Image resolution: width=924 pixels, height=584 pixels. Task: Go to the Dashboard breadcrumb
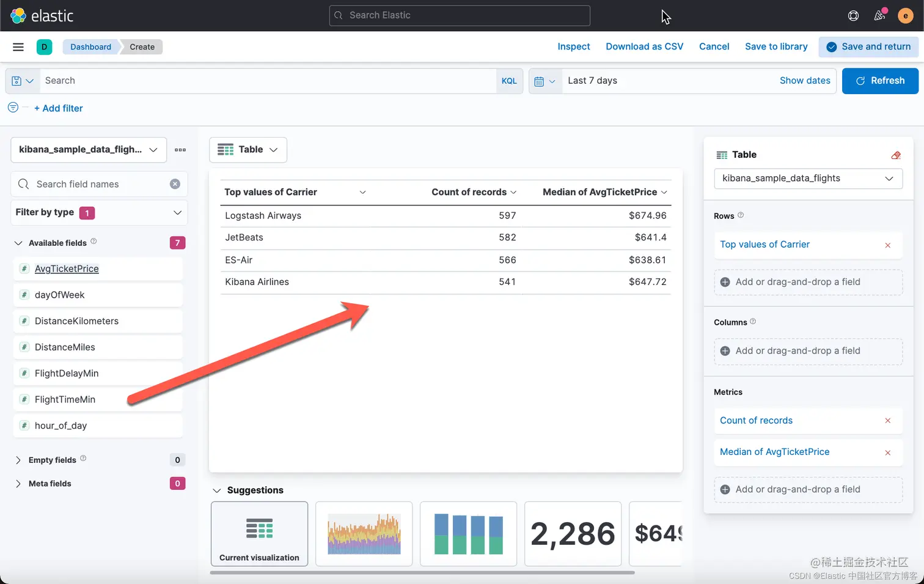pos(90,47)
